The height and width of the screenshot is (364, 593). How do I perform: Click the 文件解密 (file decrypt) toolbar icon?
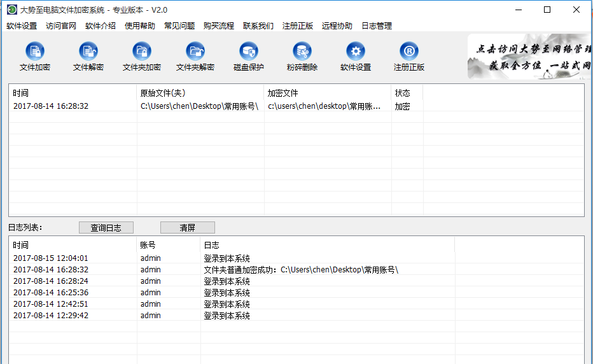(x=88, y=52)
